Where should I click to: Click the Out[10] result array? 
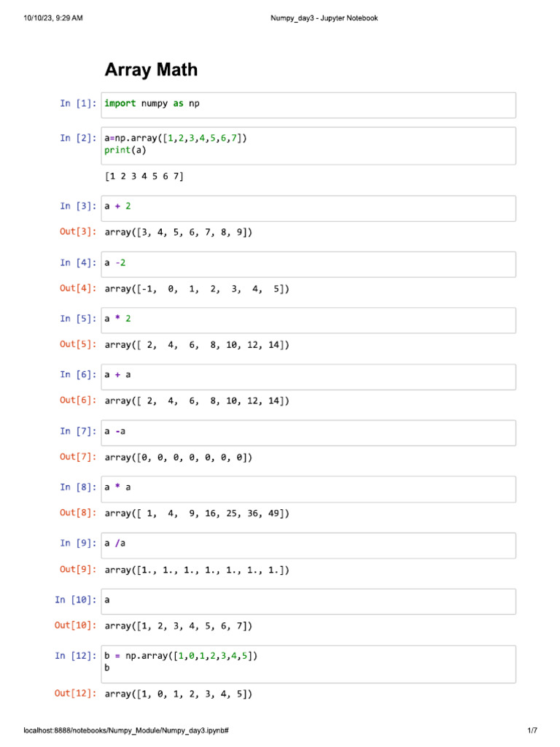pos(178,626)
